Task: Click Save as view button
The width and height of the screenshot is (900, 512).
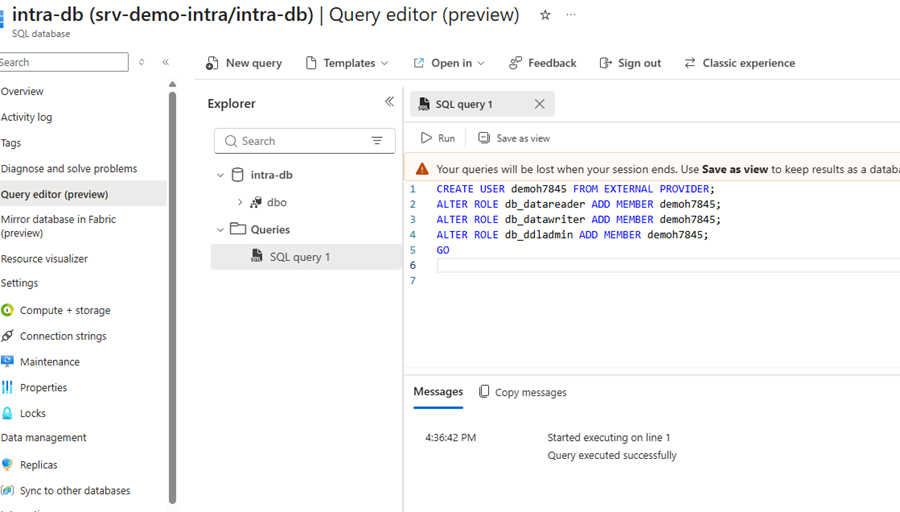Action: pyautogui.click(x=514, y=138)
